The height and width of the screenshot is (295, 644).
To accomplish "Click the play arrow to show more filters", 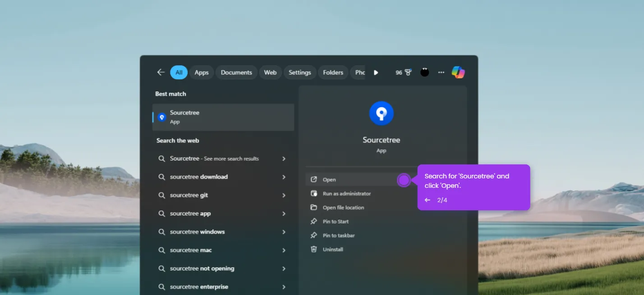I will pyautogui.click(x=376, y=73).
